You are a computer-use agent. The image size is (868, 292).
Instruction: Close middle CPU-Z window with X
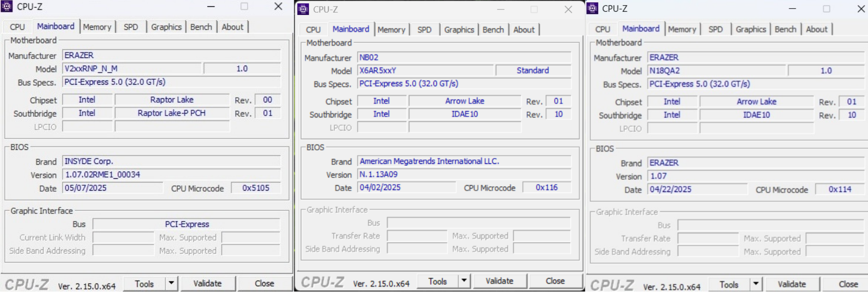[568, 9]
